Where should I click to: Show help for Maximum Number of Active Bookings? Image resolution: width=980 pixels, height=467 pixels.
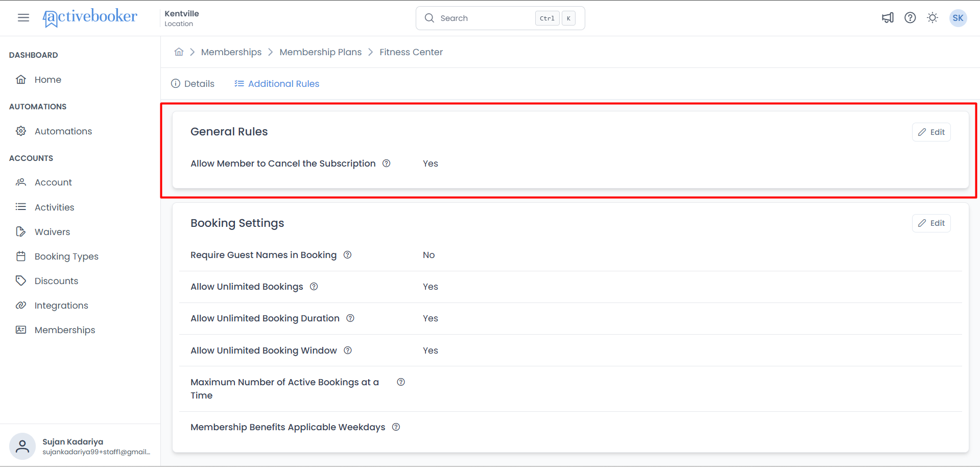401,382
